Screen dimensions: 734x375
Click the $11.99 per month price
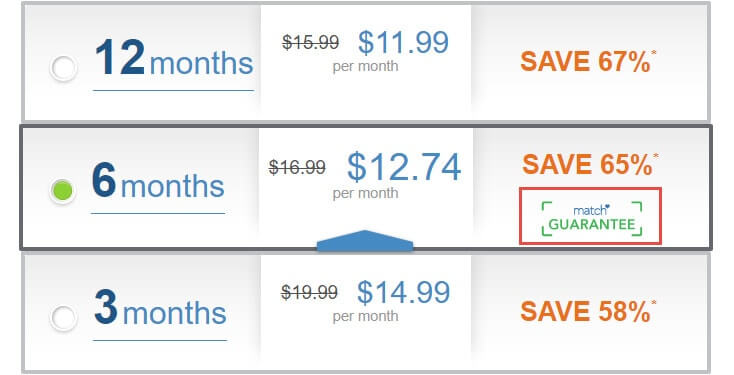click(403, 42)
